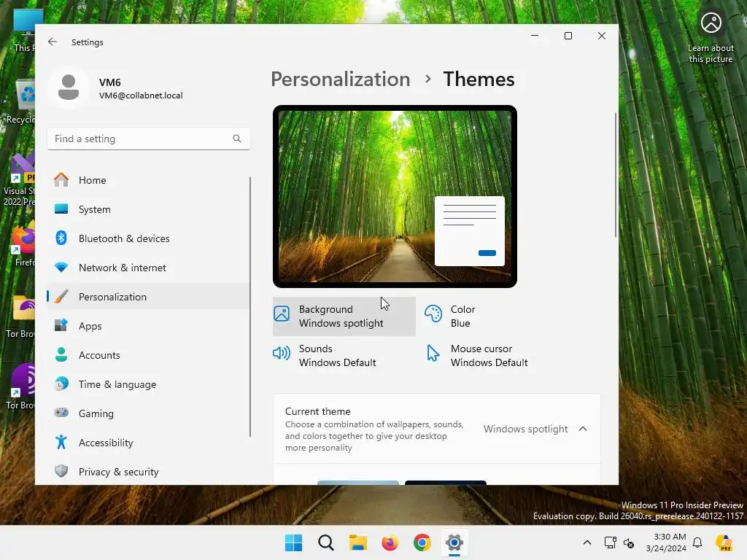This screenshot has height=560, width=747.
Task: Select the Firefox desktop shortcut
Action: coord(23,244)
